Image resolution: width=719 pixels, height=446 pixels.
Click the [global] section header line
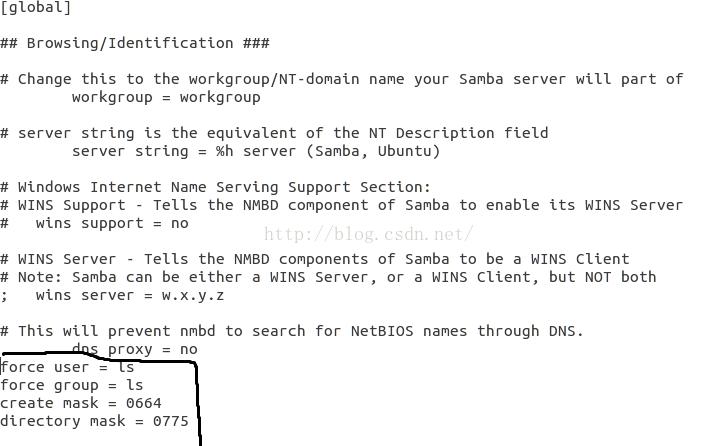[35, 8]
